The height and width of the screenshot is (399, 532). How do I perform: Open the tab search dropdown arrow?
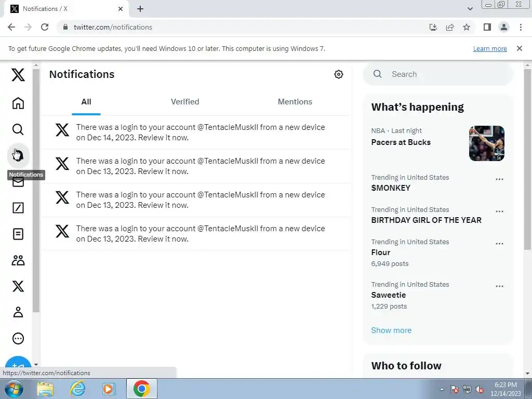coord(470,9)
